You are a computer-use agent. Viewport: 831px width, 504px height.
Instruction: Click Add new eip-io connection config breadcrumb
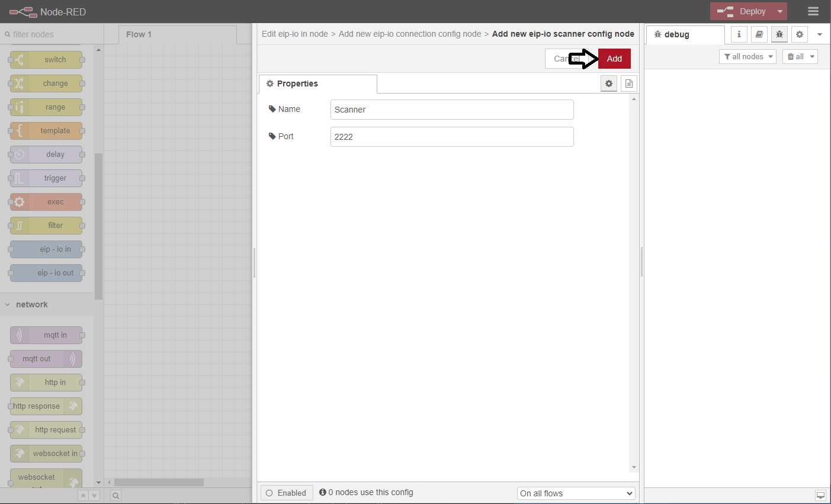(x=410, y=34)
